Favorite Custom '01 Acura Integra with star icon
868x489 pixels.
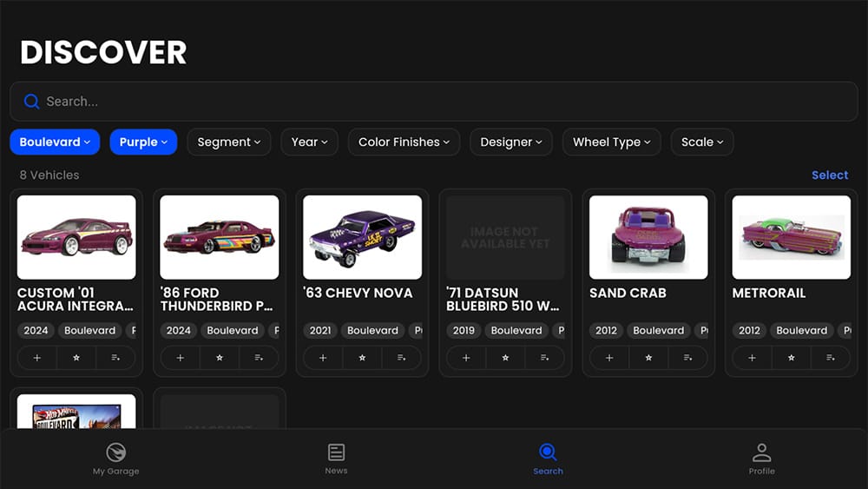click(76, 358)
